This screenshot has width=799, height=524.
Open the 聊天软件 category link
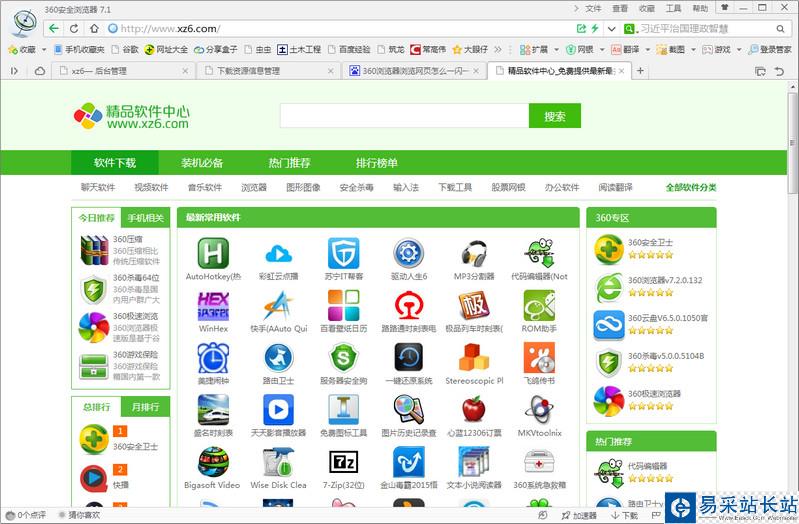tap(98, 187)
